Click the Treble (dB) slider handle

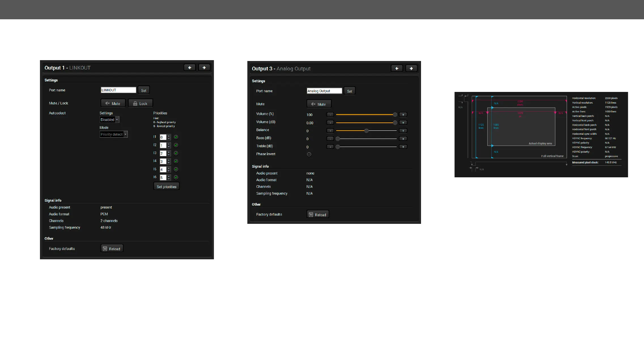pyautogui.click(x=338, y=147)
